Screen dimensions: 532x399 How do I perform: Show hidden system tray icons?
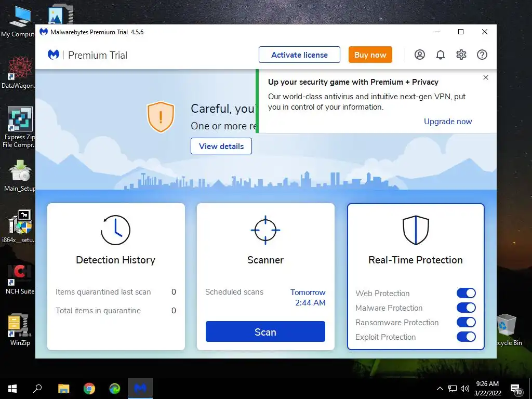pyautogui.click(x=440, y=389)
